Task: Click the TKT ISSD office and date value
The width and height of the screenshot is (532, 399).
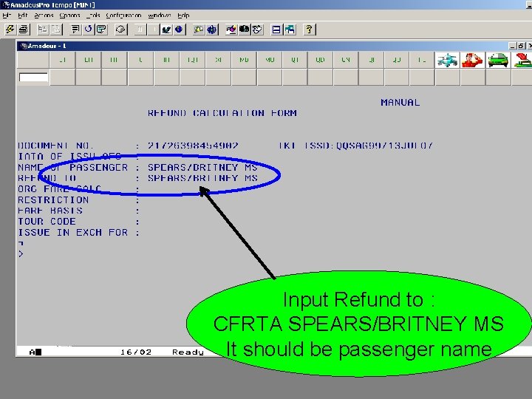Action: click(384, 146)
